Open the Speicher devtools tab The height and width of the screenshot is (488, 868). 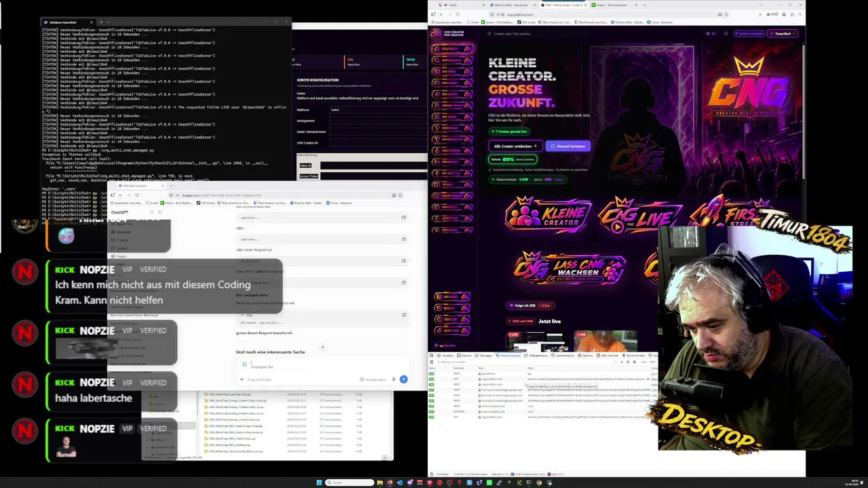pos(586,355)
